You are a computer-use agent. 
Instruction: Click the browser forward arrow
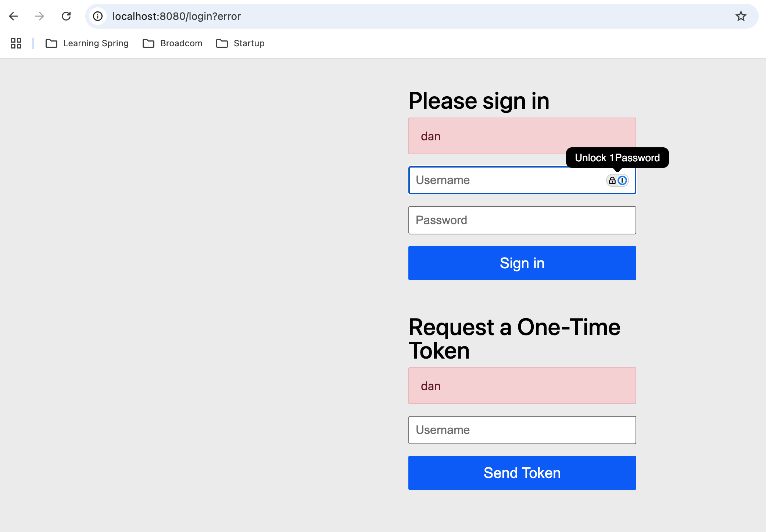(x=40, y=16)
